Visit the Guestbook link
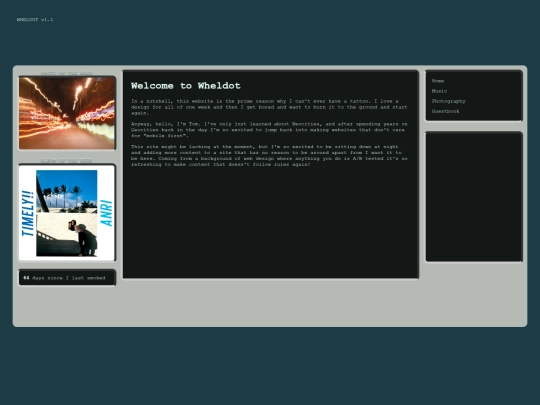 [x=445, y=111]
